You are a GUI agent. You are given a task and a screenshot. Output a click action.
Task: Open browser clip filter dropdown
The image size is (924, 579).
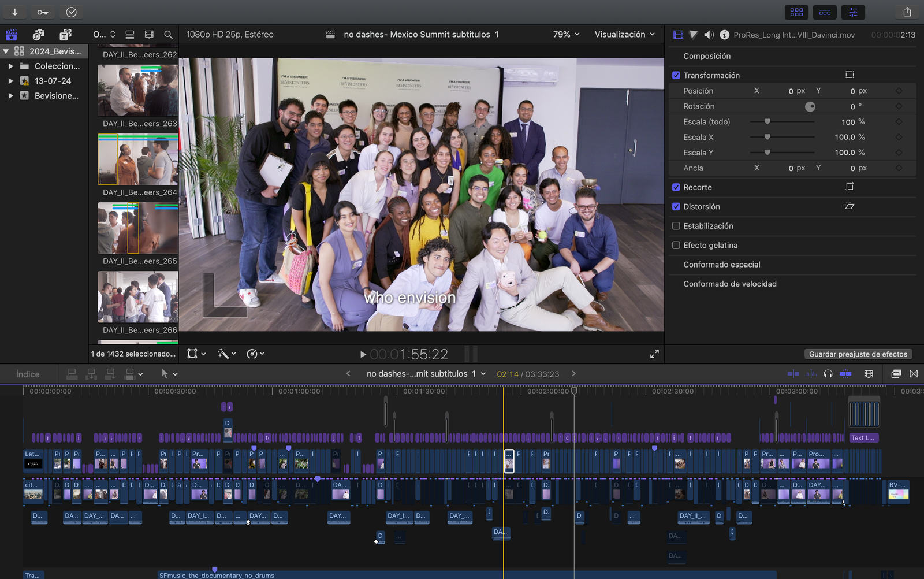point(104,35)
